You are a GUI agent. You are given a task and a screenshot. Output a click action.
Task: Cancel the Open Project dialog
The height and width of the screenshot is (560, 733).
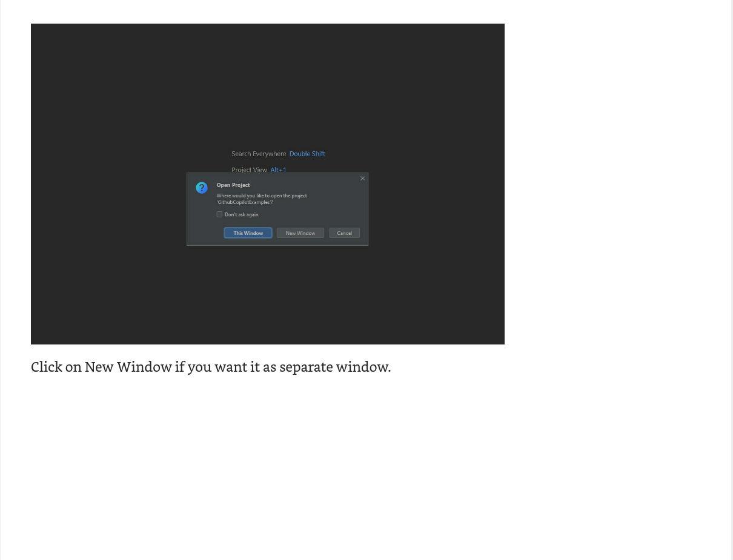click(x=344, y=233)
